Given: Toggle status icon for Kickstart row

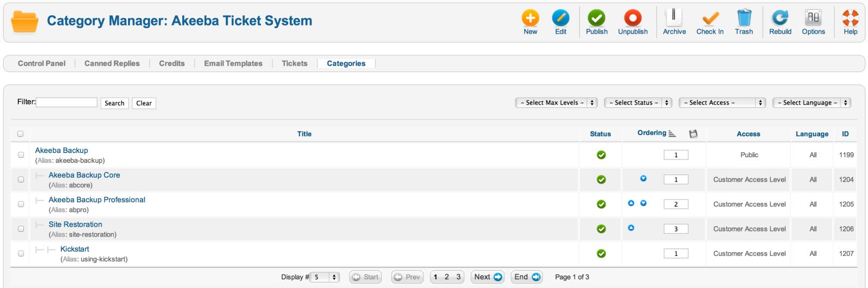Looking at the screenshot, I should pos(601,253).
